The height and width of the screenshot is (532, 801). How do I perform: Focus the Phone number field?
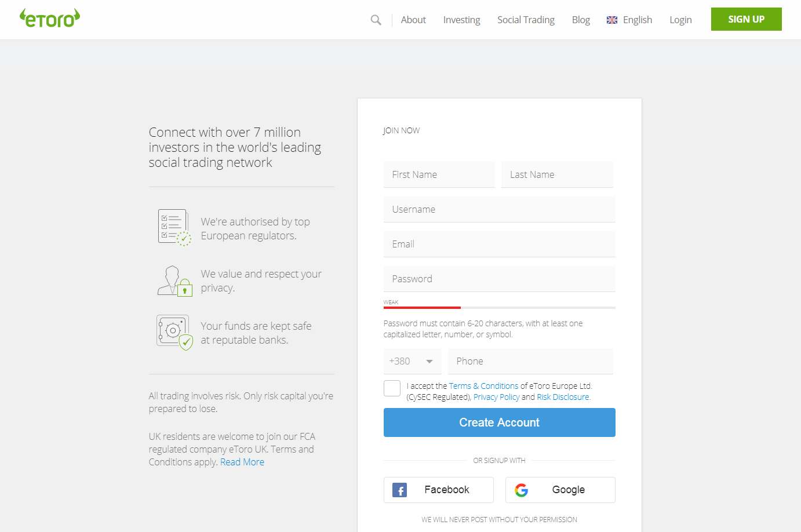coord(530,361)
